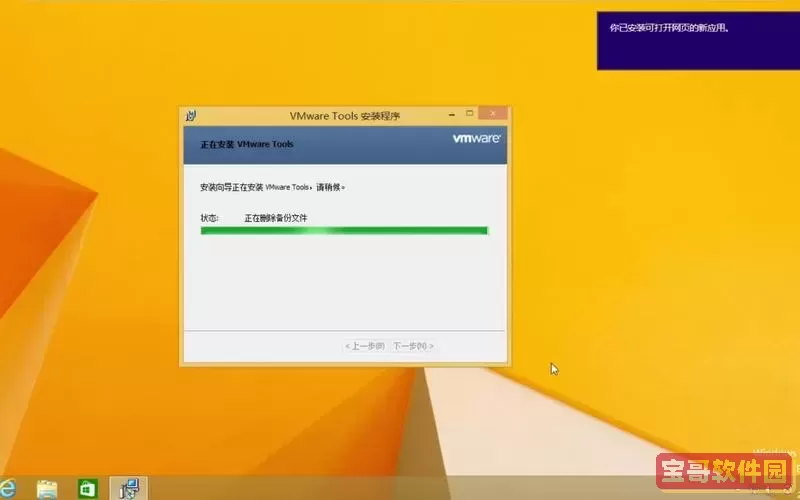
Task: Click the disabled 上一步 (Back) button
Action: click(364, 346)
